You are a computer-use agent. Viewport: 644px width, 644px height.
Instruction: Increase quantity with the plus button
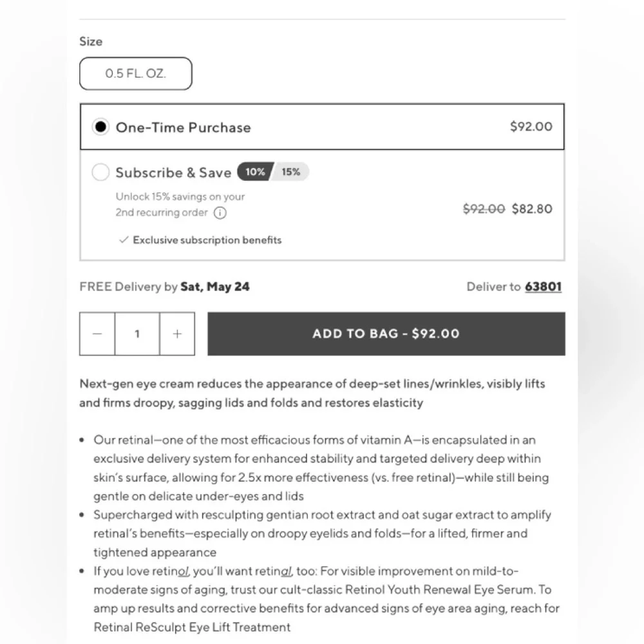(177, 334)
